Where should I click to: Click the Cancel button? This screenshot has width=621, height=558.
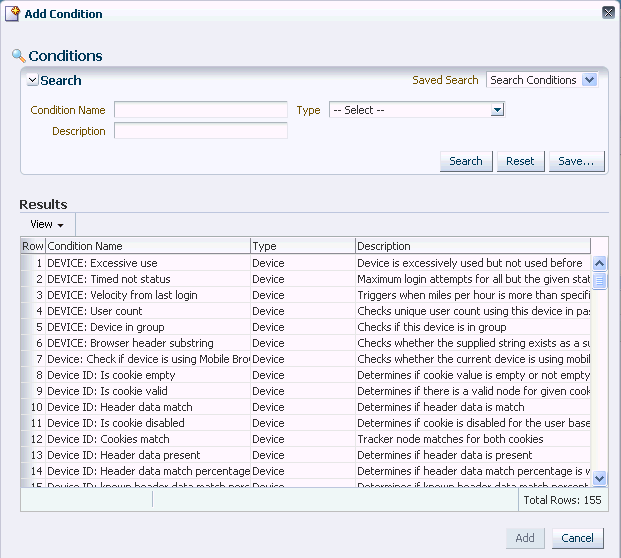click(577, 538)
